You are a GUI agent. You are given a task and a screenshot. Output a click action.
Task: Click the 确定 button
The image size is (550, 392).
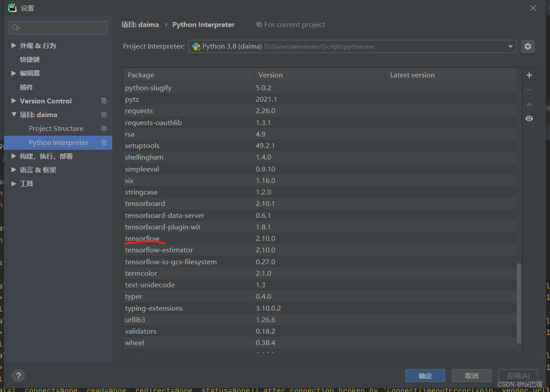425,376
